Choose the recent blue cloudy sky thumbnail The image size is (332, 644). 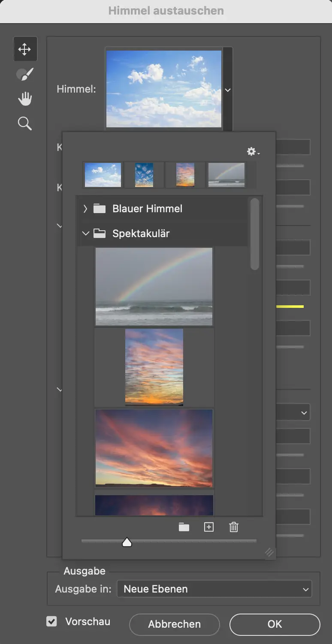pyautogui.click(x=103, y=175)
